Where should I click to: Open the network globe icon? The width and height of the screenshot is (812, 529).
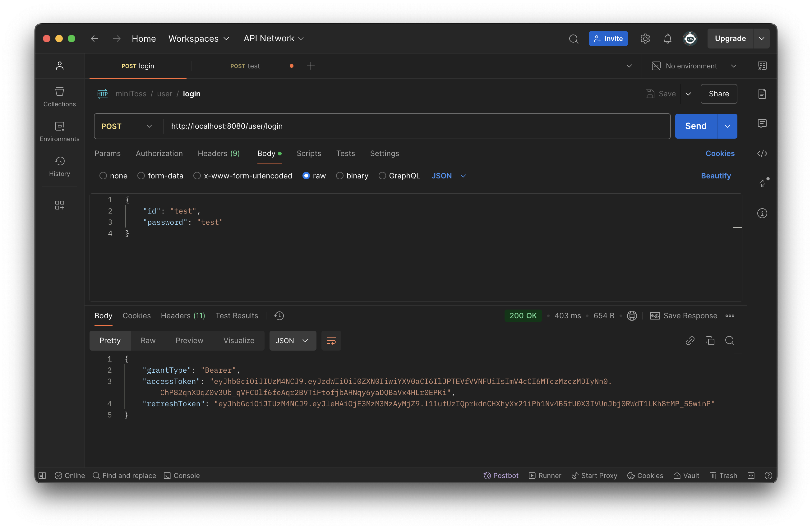631,315
